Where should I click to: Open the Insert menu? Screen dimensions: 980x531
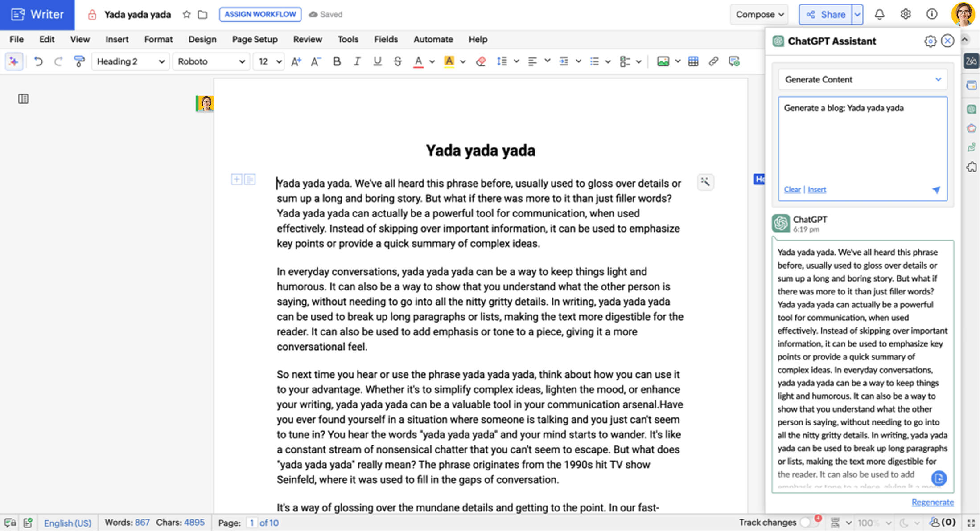click(x=117, y=39)
